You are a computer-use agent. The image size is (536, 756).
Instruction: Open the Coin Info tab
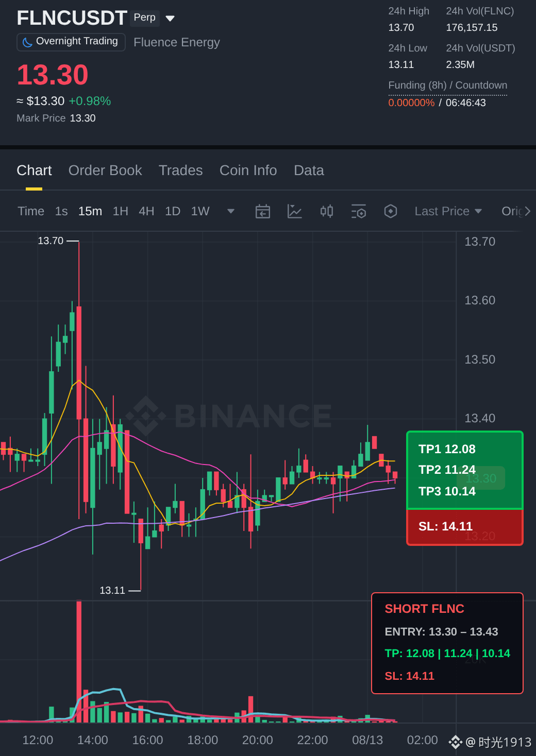pyautogui.click(x=248, y=170)
